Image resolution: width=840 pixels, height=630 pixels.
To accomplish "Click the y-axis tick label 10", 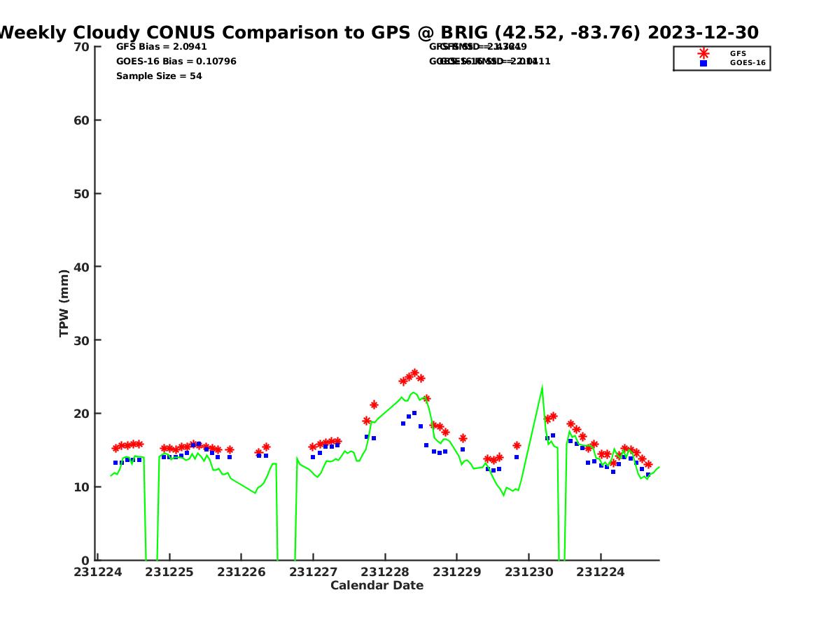I will point(82,487).
